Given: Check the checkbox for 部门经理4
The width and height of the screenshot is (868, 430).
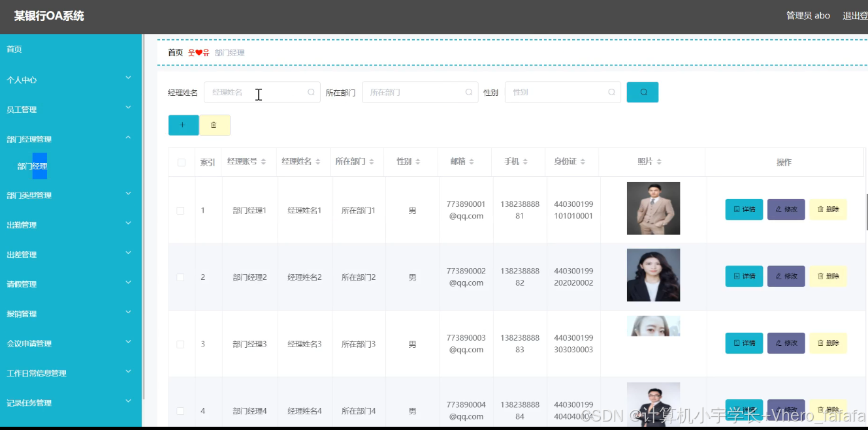Looking at the screenshot, I should pyautogui.click(x=181, y=410).
